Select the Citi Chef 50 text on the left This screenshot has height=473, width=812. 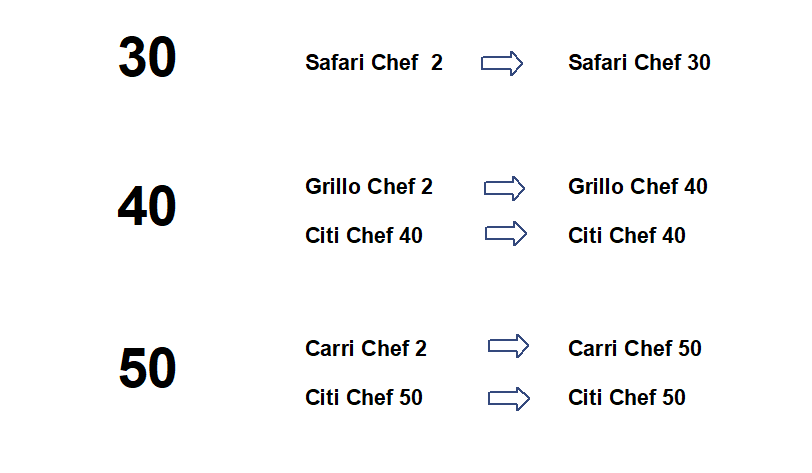(364, 398)
